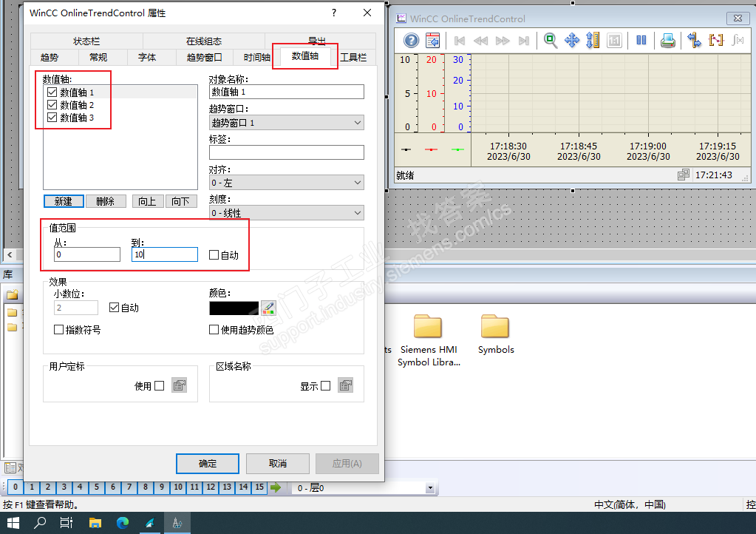Uncheck the 数值轴 1 checkbox
The height and width of the screenshot is (534, 756).
pos(52,92)
